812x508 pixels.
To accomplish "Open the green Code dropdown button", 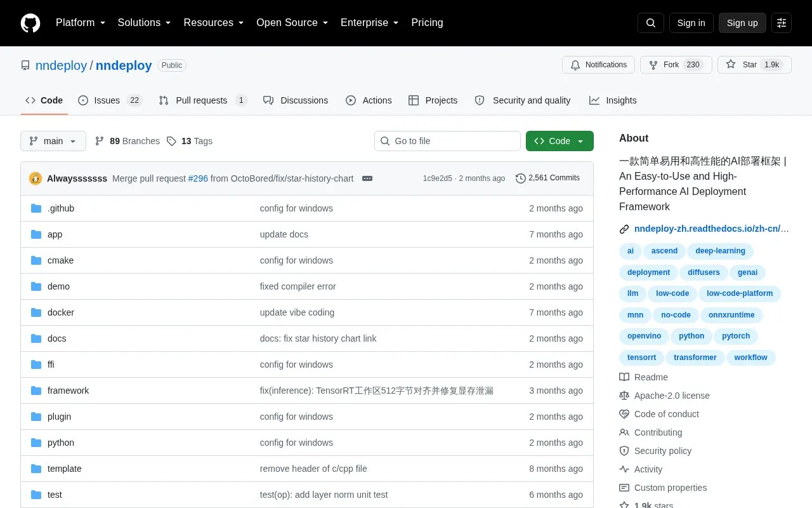I will 560,141.
